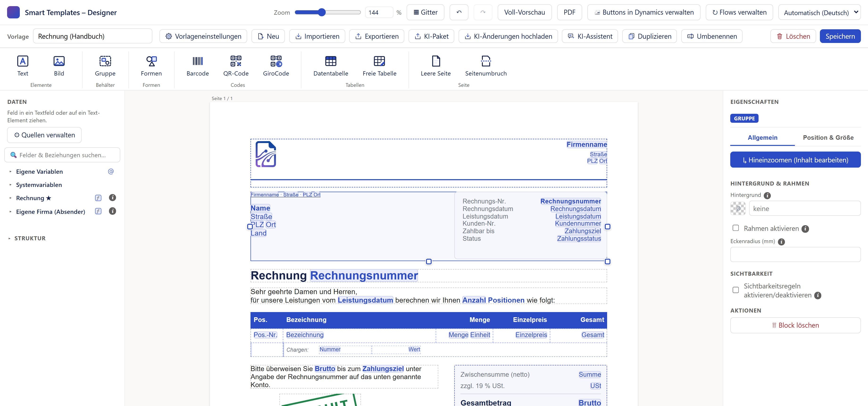Screen dimensions: 868x406
Task: Click Hineinzoomen (Inhalt bearbeiten)
Action: click(795, 160)
